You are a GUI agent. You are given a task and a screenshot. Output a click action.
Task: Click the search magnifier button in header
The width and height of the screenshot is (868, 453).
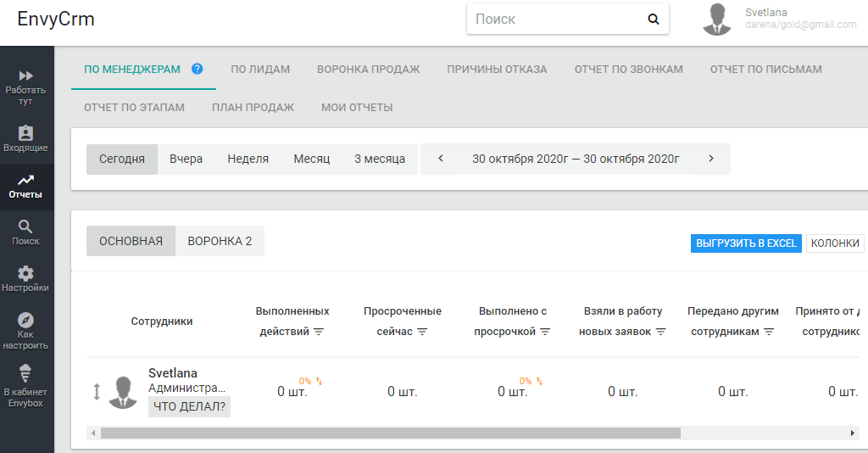(x=653, y=19)
